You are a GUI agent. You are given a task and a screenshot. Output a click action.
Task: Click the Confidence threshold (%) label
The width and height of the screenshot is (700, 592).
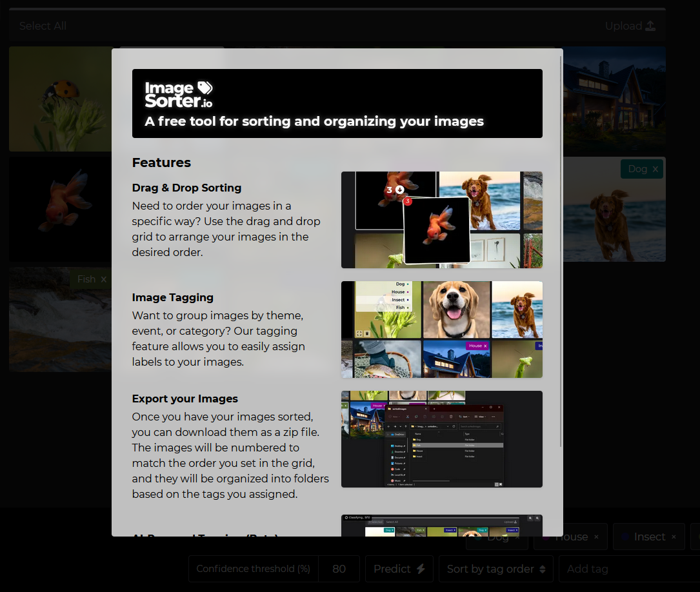pyautogui.click(x=253, y=569)
